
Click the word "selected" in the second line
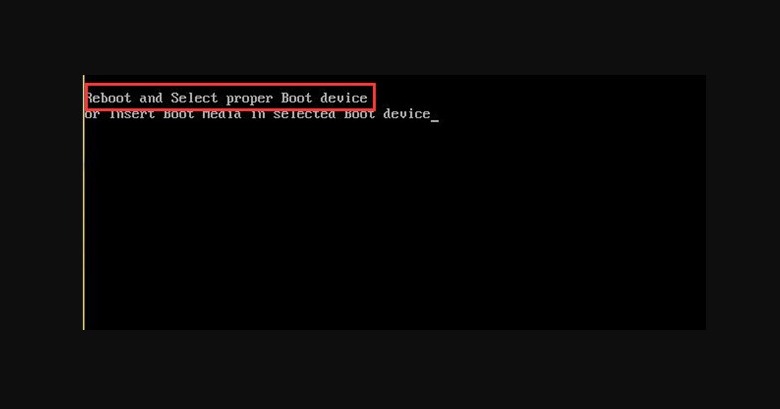click(304, 114)
